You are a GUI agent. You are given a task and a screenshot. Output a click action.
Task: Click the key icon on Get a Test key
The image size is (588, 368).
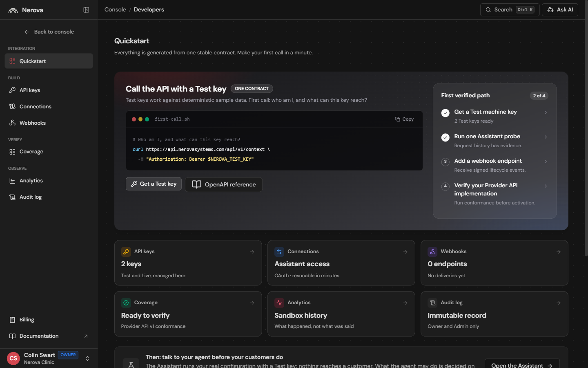click(134, 184)
